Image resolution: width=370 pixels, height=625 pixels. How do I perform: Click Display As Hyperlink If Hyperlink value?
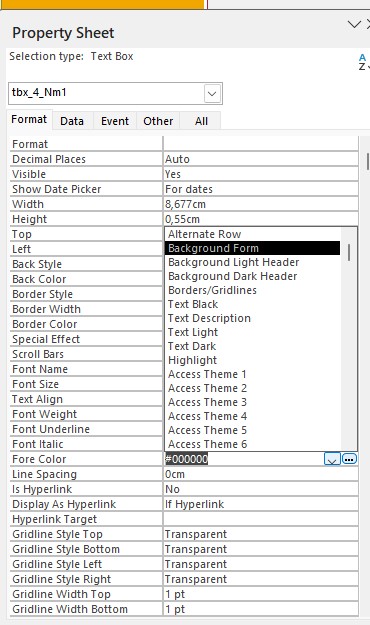[x=261, y=504]
